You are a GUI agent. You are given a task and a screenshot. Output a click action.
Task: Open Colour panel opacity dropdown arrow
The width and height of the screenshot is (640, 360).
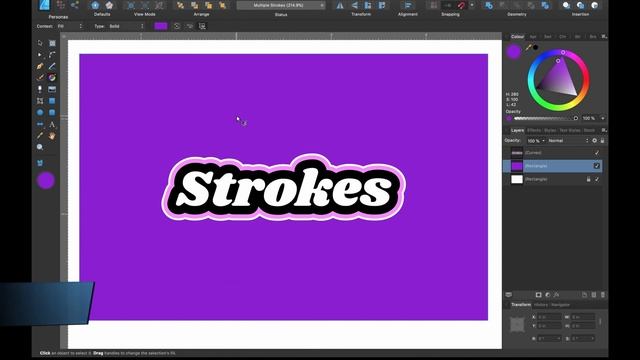coord(602,118)
